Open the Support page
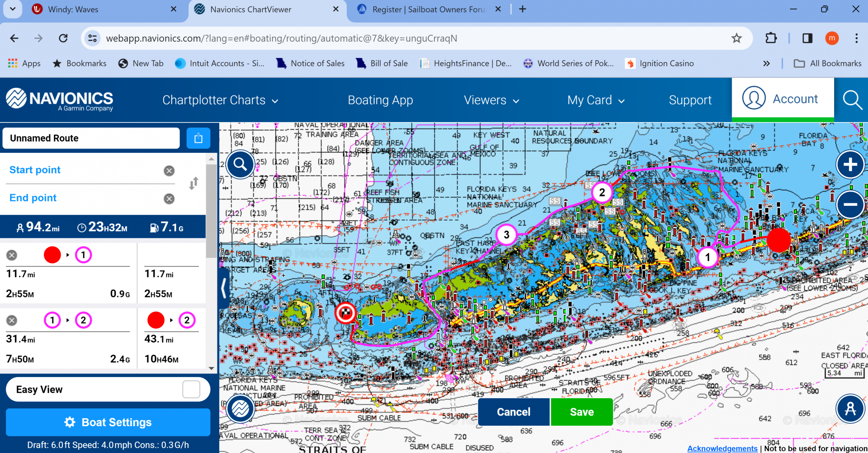Image resolution: width=868 pixels, height=453 pixels. point(690,100)
